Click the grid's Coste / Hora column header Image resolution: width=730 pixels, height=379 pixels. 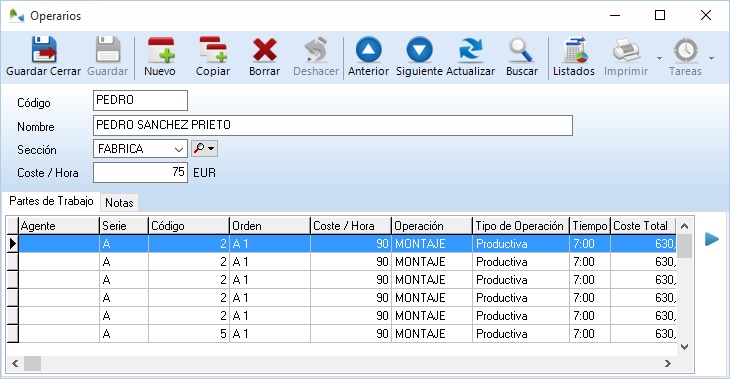click(351, 226)
